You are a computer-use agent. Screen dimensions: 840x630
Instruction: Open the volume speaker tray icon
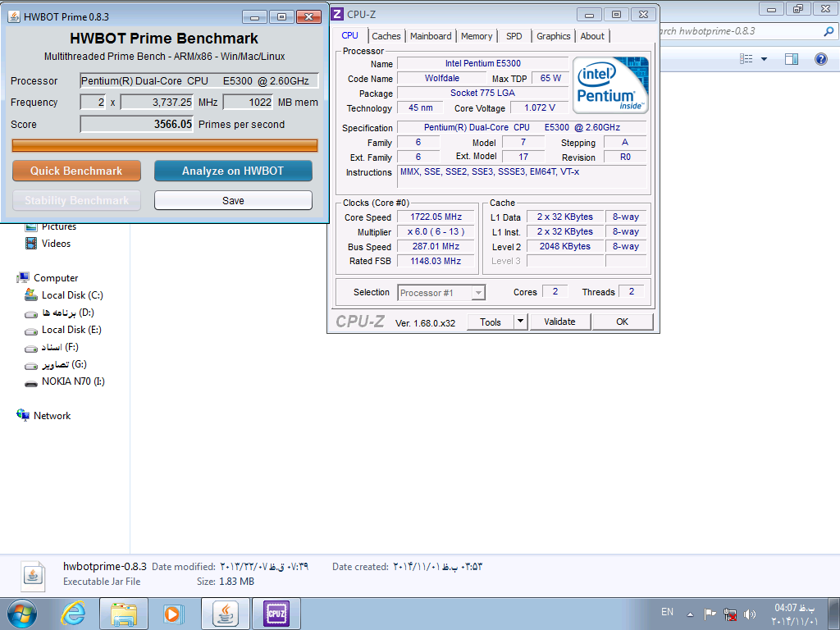[750, 614]
